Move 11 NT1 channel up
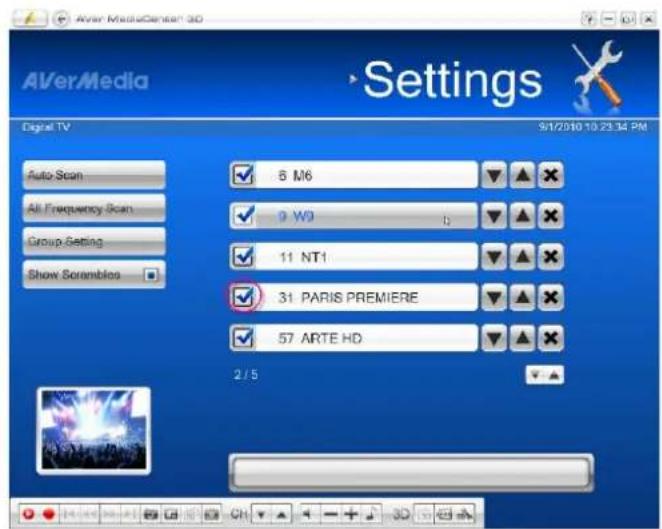This screenshot has height=529, width=662. pyautogui.click(x=523, y=256)
